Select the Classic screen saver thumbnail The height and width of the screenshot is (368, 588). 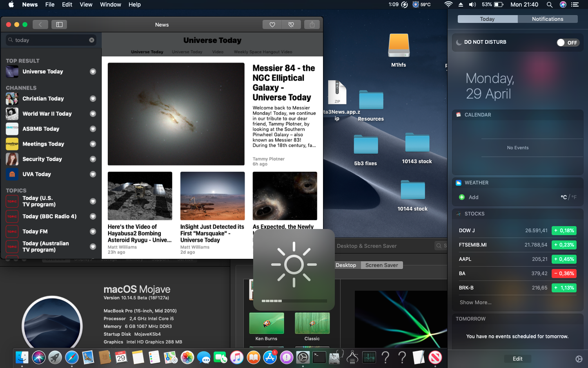tap(312, 323)
